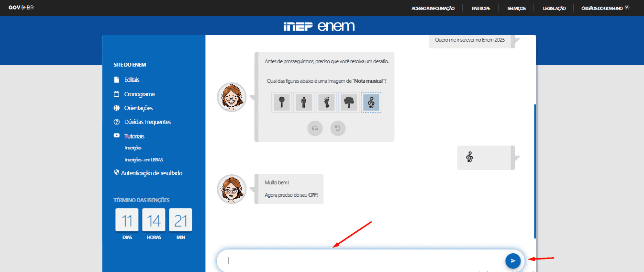The width and height of the screenshot is (644, 272).
Task: Expand the Órgãos do Governo dropdown
Action: coord(605,8)
